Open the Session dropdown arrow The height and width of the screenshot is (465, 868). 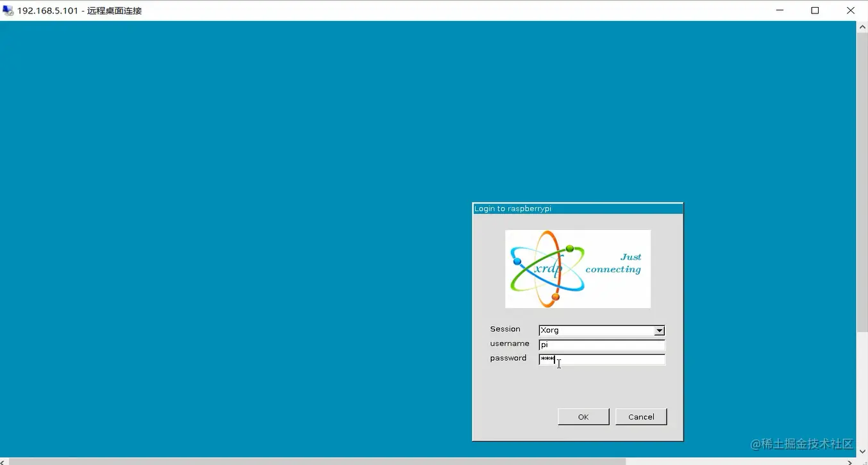[659, 330]
